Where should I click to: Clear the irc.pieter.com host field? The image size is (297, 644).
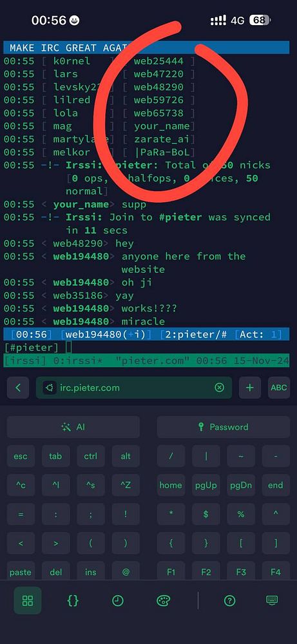pyautogui.click(x=220, y=387)
